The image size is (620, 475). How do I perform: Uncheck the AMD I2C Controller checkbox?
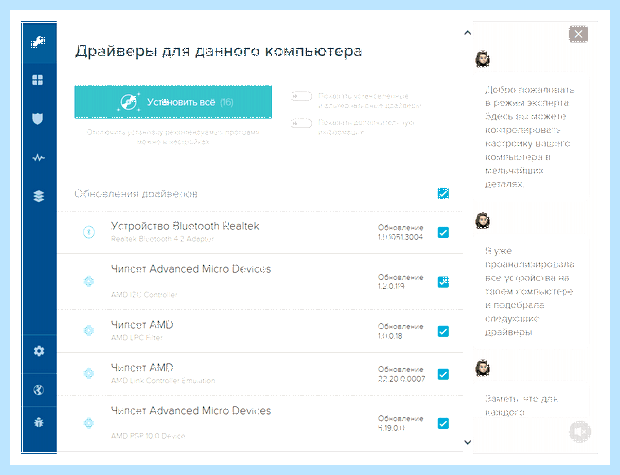[443, 282]
